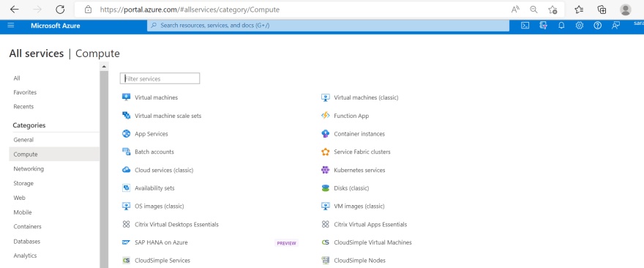
Task: Click the Container instances icon
Action: 325,133
